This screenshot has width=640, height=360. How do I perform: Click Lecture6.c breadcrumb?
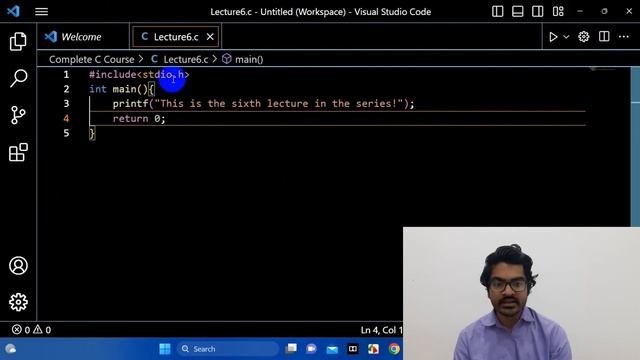pos(186,59)
